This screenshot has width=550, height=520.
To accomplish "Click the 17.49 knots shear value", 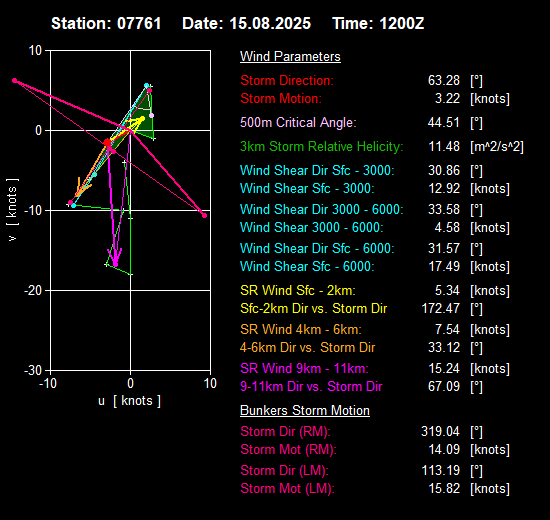I will [x=444, y=266].
